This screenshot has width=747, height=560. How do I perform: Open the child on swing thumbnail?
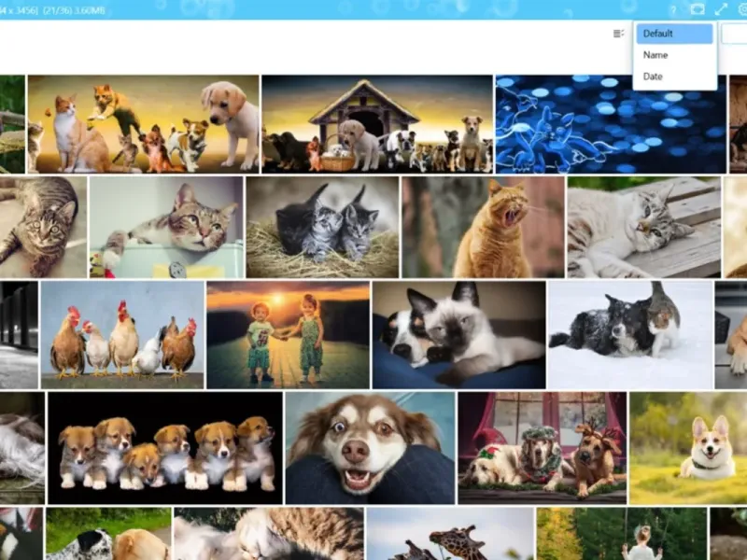pos(622,534)
